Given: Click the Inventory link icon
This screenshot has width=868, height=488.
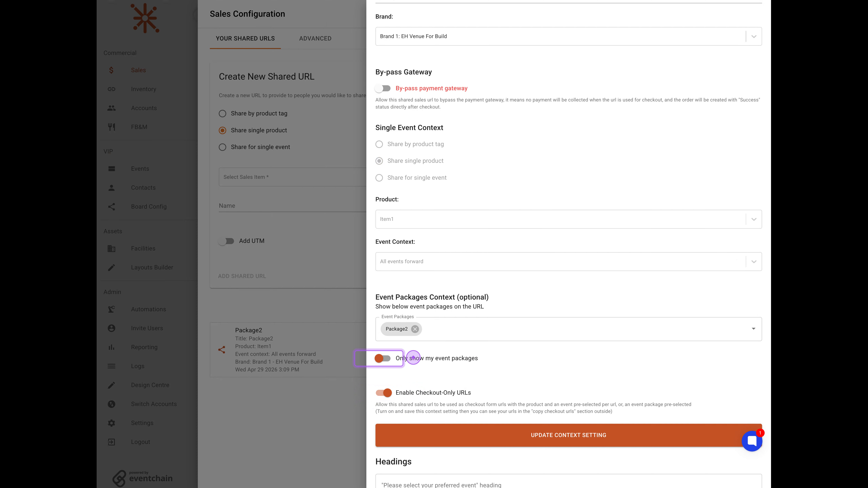Looking at the screenshot, I should pyautogui.click(x=111, y=89).
